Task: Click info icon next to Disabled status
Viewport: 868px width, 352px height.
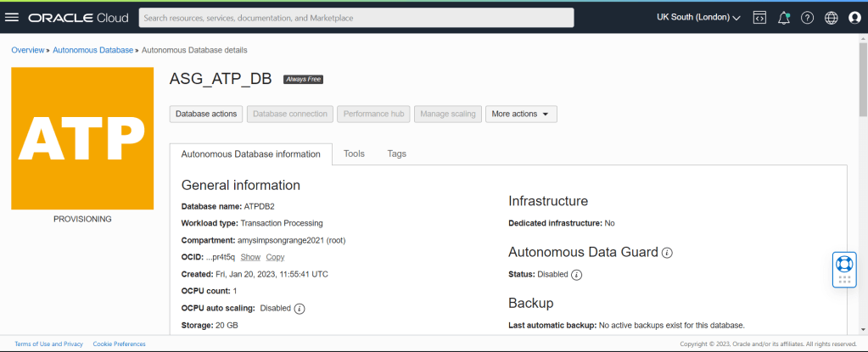Action: pos(577,275)
